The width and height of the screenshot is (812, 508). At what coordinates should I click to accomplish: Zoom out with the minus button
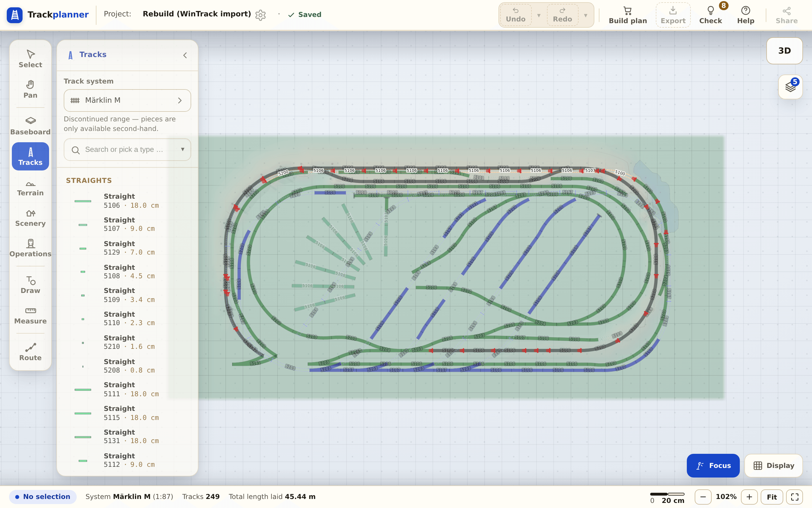pos(703,497)
